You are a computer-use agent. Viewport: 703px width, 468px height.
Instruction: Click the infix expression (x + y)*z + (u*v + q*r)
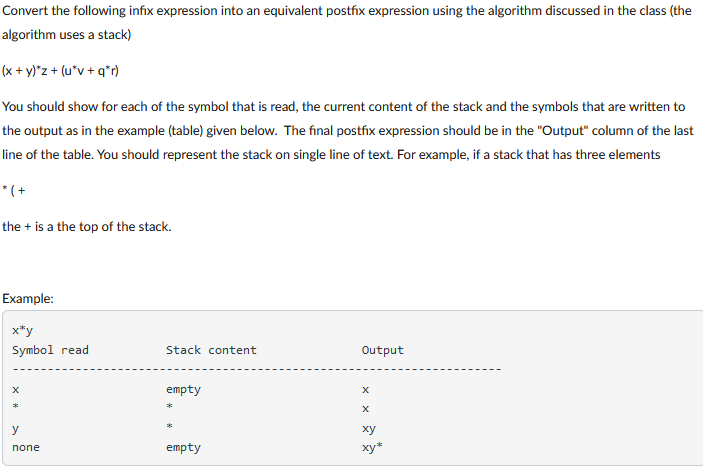(x=61, y=71)
